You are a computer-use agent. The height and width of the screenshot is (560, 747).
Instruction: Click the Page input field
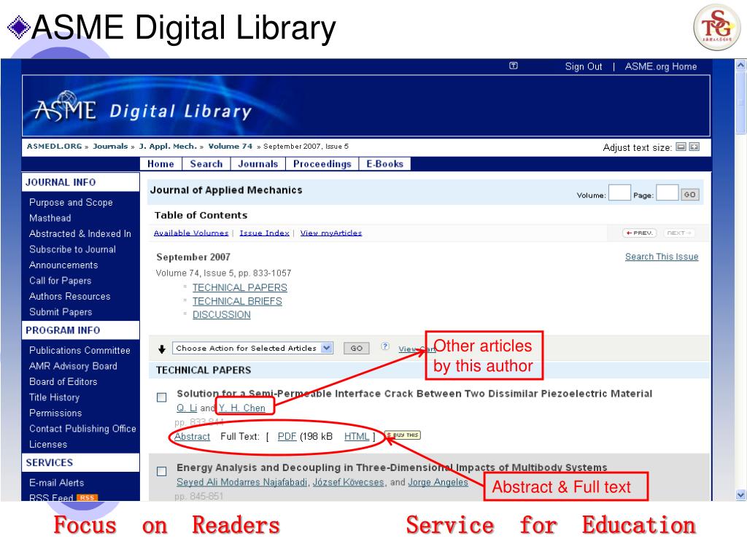point(667,192)
